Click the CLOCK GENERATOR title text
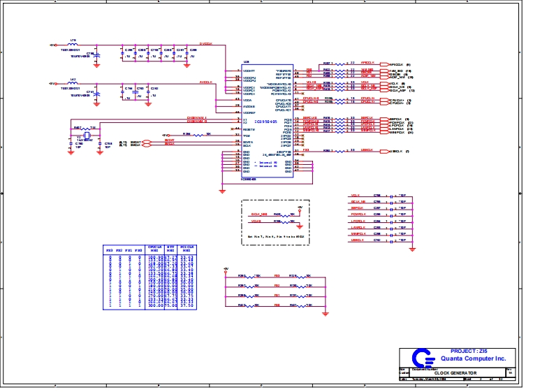Screen dimensions: 554x392 coord(455,373)
